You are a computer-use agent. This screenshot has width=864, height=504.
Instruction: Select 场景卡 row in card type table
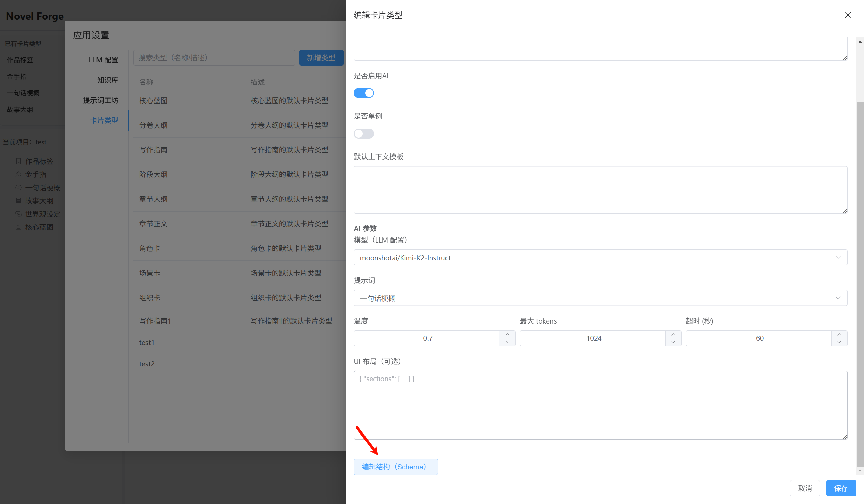click(x=239, y=273)
